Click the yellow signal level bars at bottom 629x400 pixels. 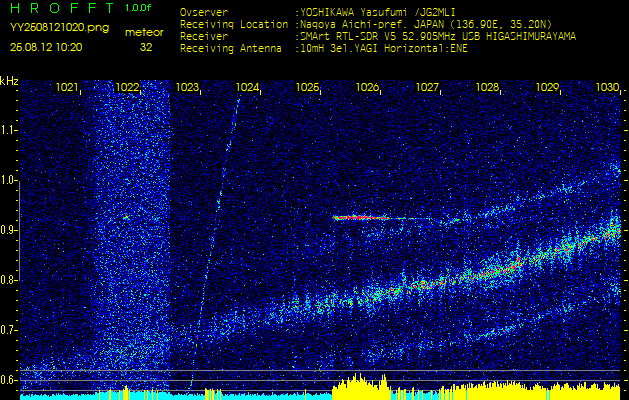click(476, 387)
